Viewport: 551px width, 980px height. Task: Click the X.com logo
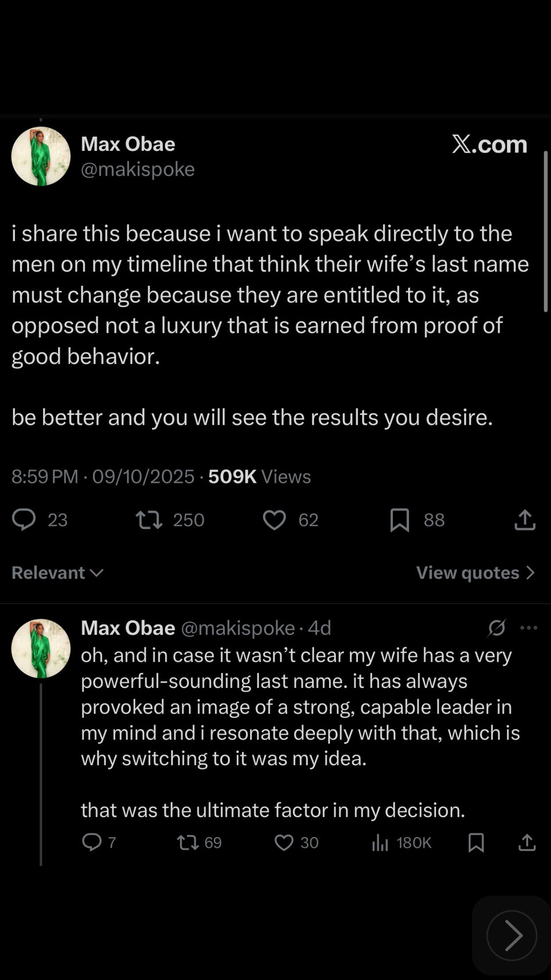click(489, 145)
